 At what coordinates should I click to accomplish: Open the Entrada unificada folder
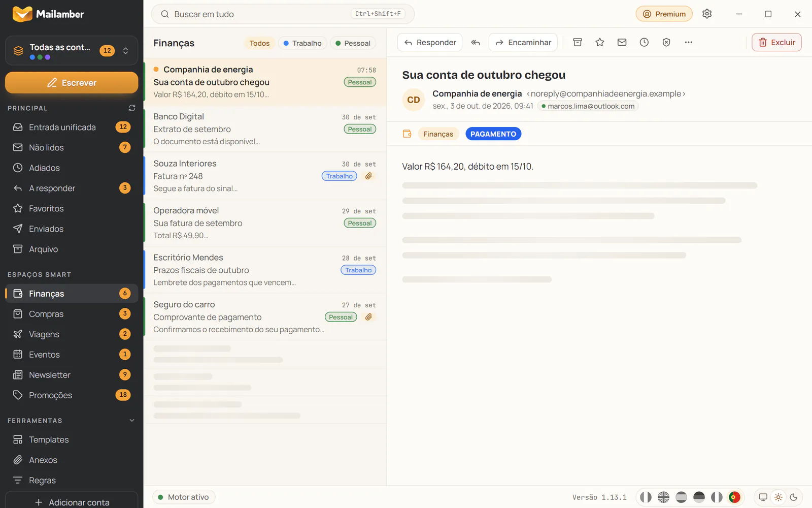(x=72, y=127)
